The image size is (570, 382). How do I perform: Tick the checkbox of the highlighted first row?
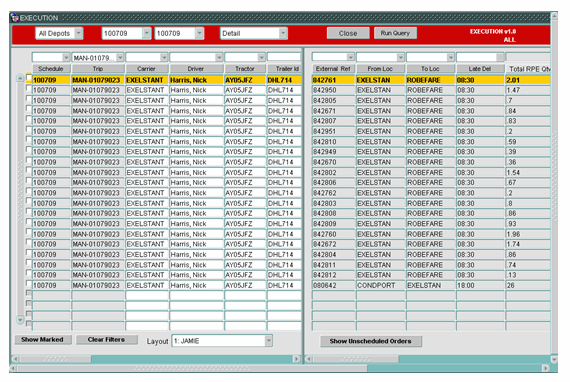(x=29, y=77)
